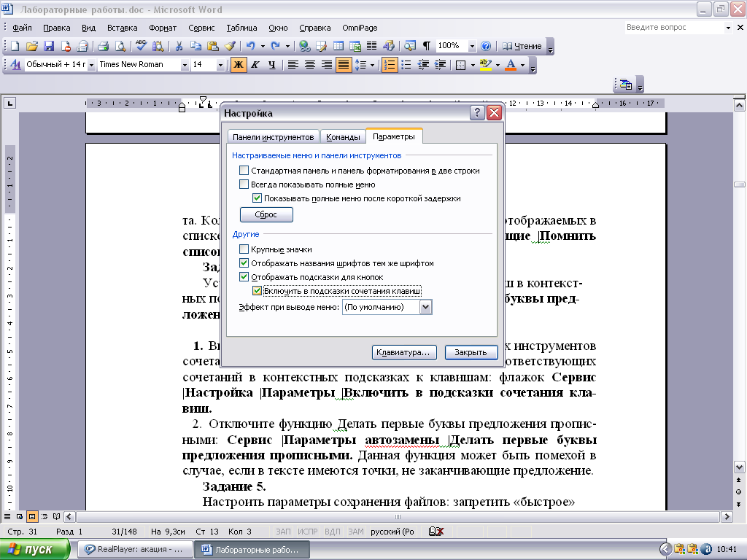Uncheck show full menus after short delay
747x560 pixels.
[258, 198]
